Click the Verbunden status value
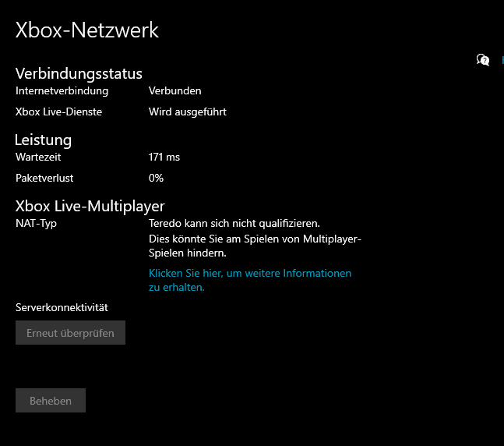 pos(174,90)
